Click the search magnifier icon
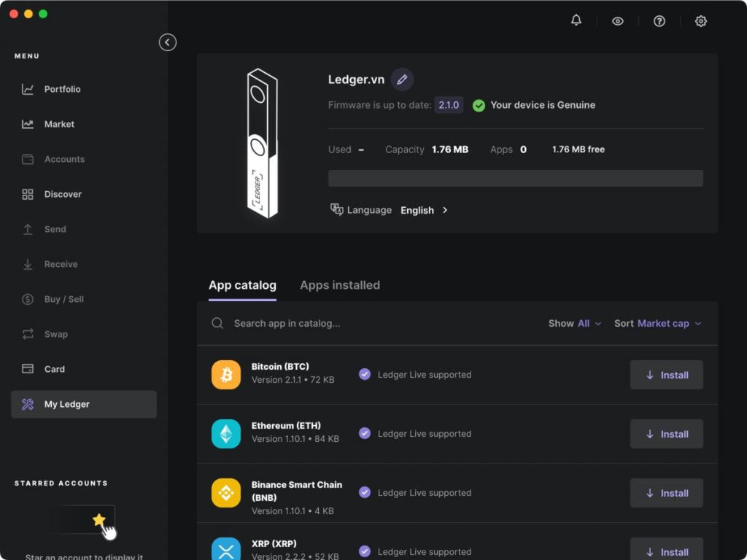Image resolution: width=747 pixels, height=560 pixels. tap(217, 323)
